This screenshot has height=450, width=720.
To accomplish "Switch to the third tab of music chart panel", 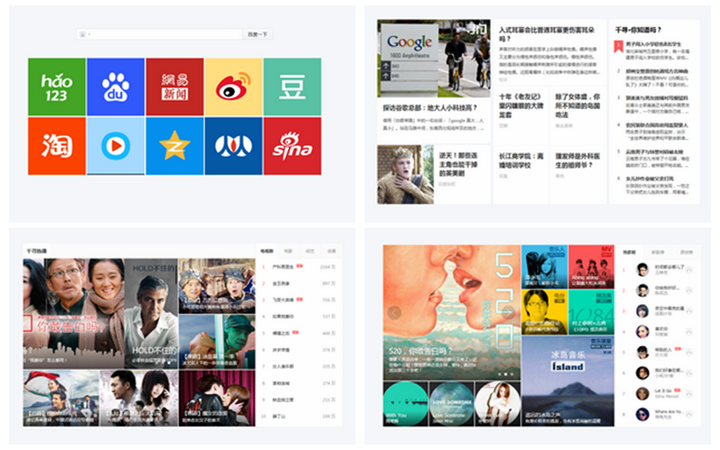I will tap(686, 252).
